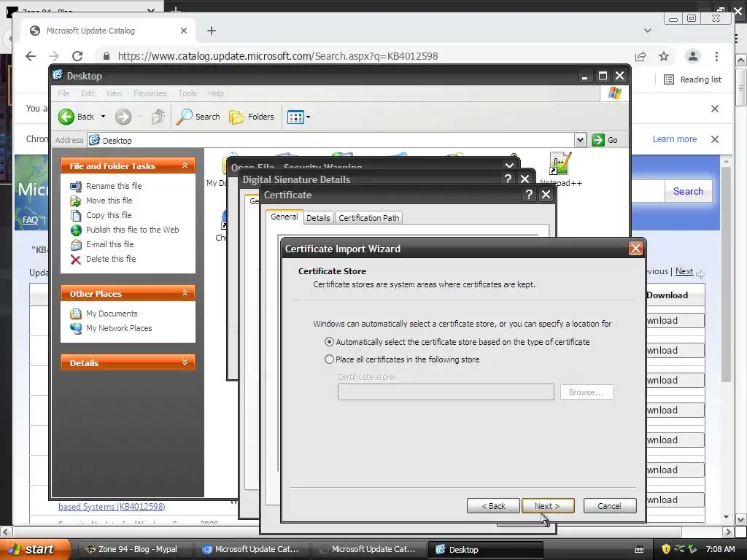Select Place all certificates in following store
This screenshot has width=747, height=560.
329,359
